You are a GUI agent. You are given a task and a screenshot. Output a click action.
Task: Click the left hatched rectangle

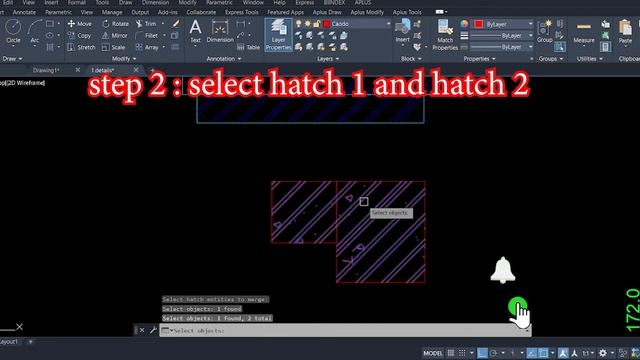click(x=304, y=212)
